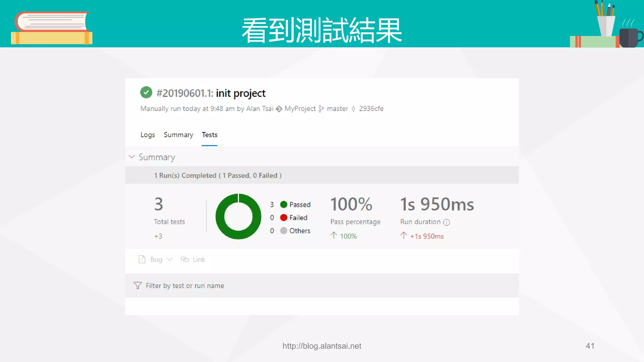This screenshot has height=362, width=644.
Task: Click the chain Link icon
Action: pos(185,259)
